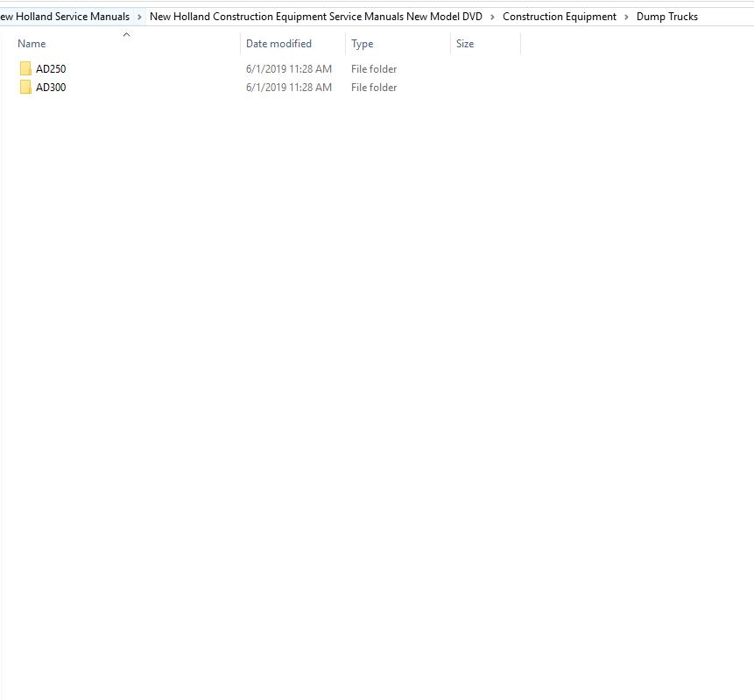Viewport: 754px width, 700px height.
Task: Click the AD300 folder name
Action: tap(51, 87)
